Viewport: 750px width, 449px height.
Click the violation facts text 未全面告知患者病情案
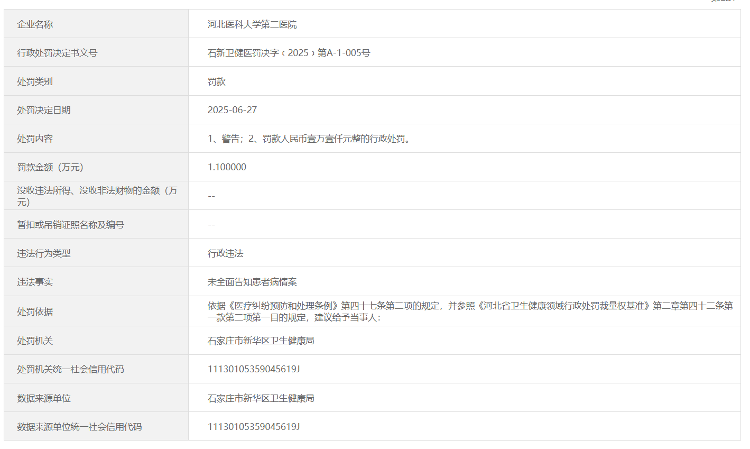(x=252, y=283)
